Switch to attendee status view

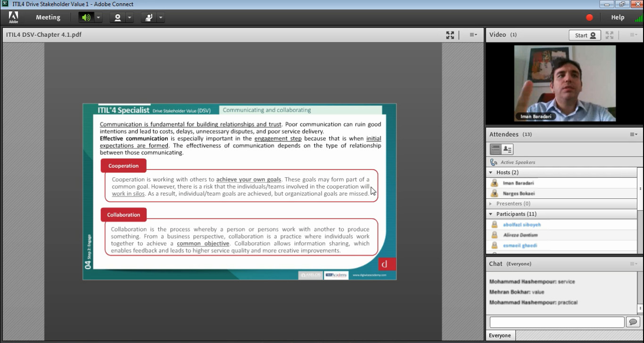tap(507, 149)
